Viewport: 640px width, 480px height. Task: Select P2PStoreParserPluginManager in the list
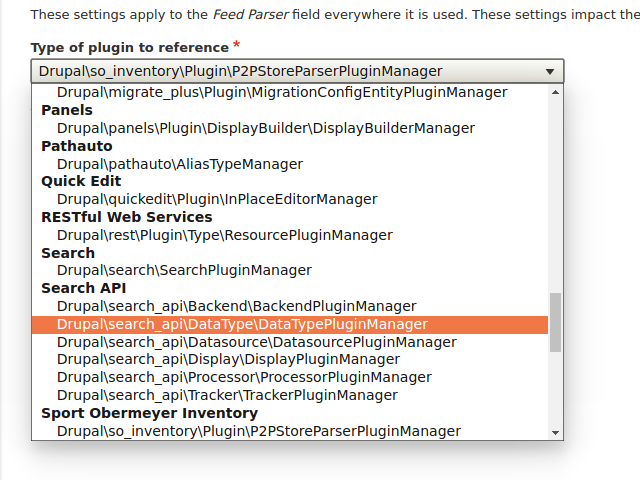coord(259,431)
